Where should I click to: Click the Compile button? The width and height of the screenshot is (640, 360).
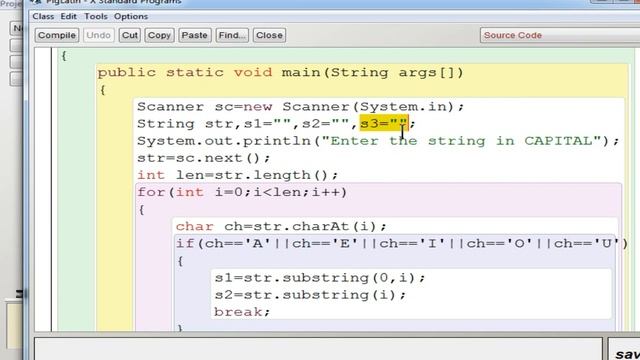tap(57, 36)
